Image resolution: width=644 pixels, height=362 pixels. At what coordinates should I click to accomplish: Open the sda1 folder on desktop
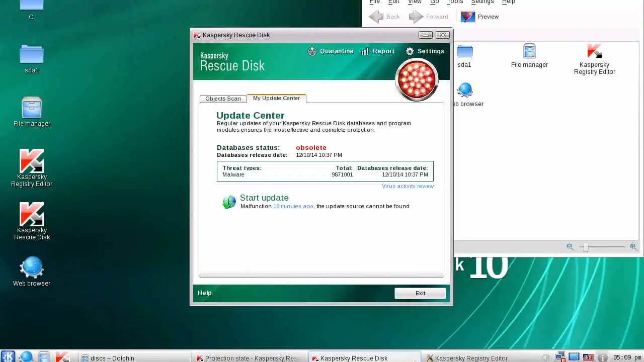coord(31,59)
